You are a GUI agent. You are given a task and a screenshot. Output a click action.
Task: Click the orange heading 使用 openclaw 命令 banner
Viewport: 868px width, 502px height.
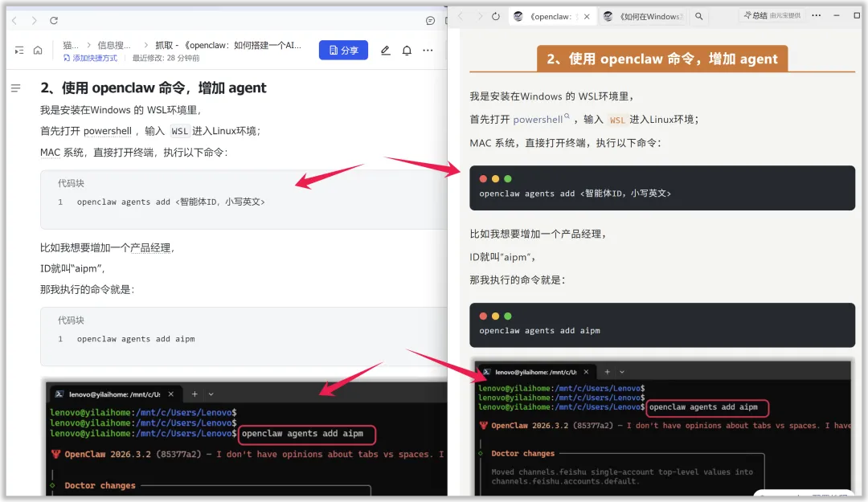coord(662,59)
